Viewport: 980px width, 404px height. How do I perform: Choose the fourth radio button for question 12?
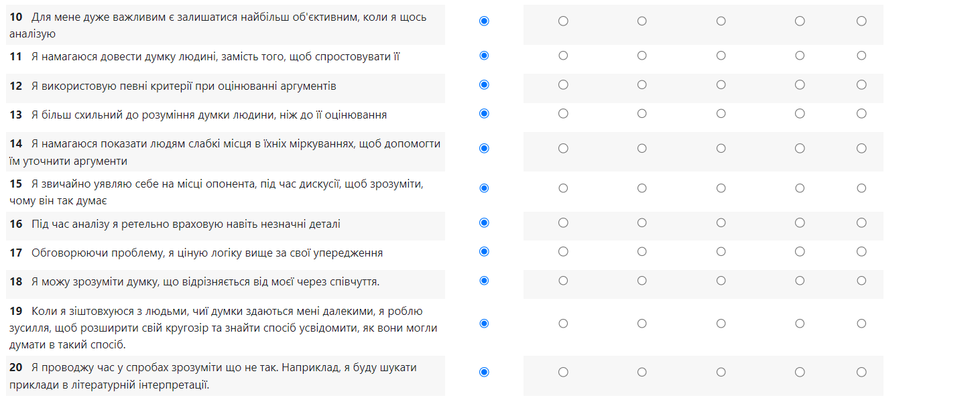(721, 85)
